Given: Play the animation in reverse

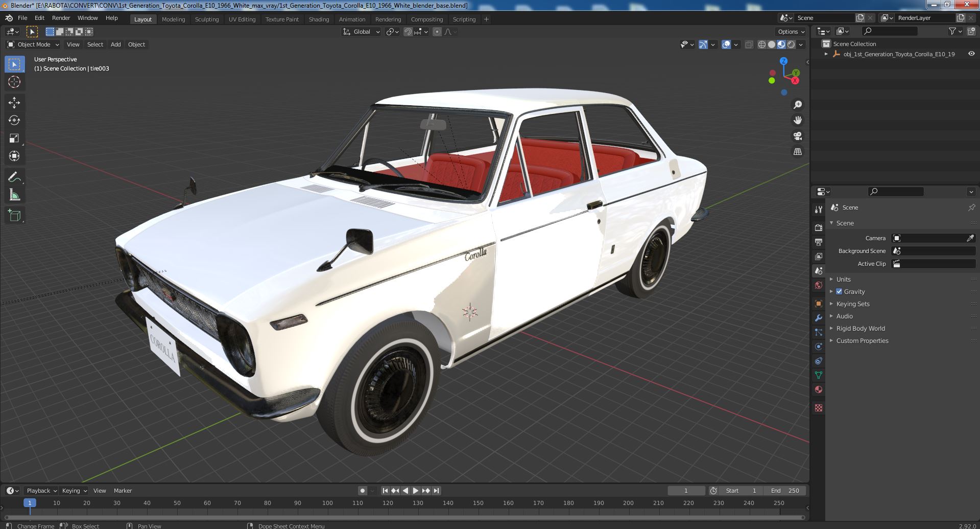Looking at the screenshot, I should coord(405,491).
